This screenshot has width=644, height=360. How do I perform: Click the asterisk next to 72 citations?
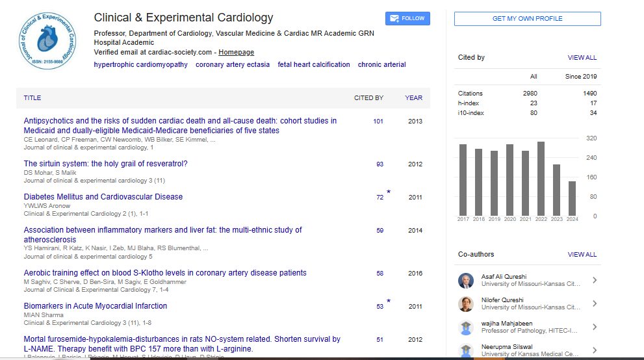tap(389, 192)
